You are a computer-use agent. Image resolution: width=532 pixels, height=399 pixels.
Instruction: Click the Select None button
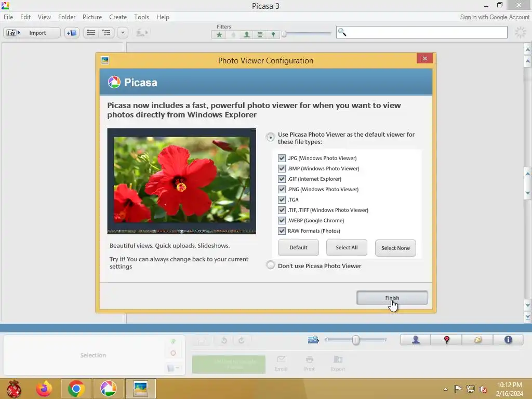[395, 248]
